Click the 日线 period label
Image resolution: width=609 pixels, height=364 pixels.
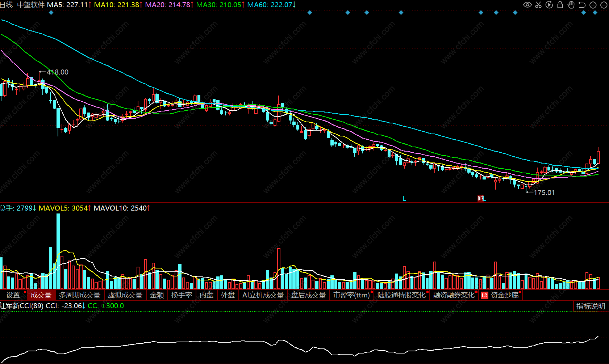(6, 5)
